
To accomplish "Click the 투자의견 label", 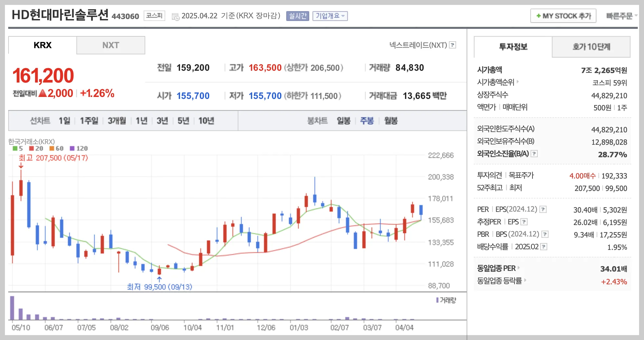I will pyautogui.click(x=490, y=175).
